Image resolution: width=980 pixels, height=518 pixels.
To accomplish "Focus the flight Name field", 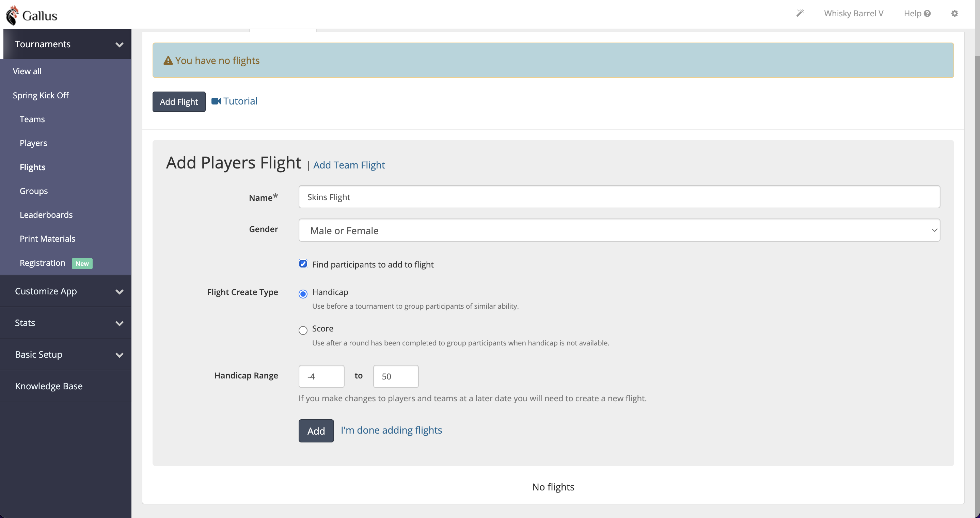I will tap(619, 197).
